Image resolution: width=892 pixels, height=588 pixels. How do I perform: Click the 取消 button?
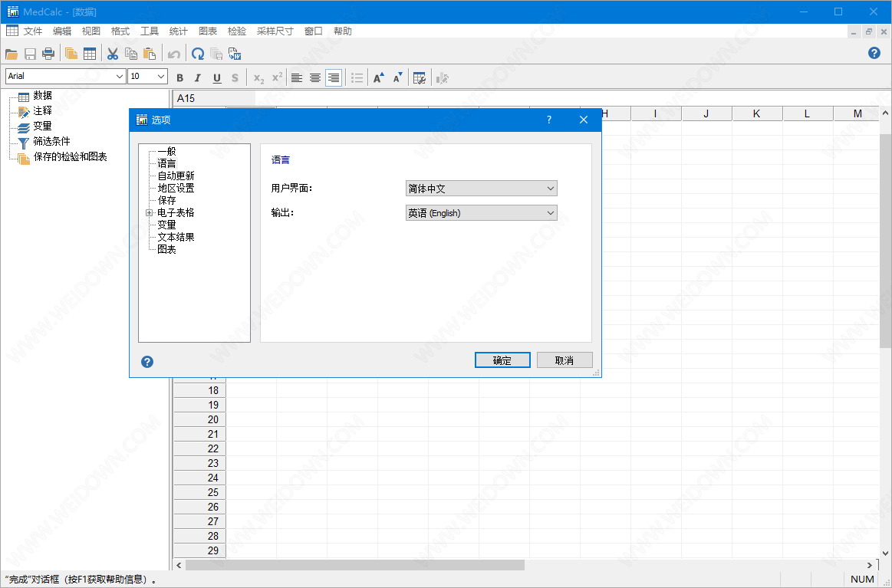(564, 360)
